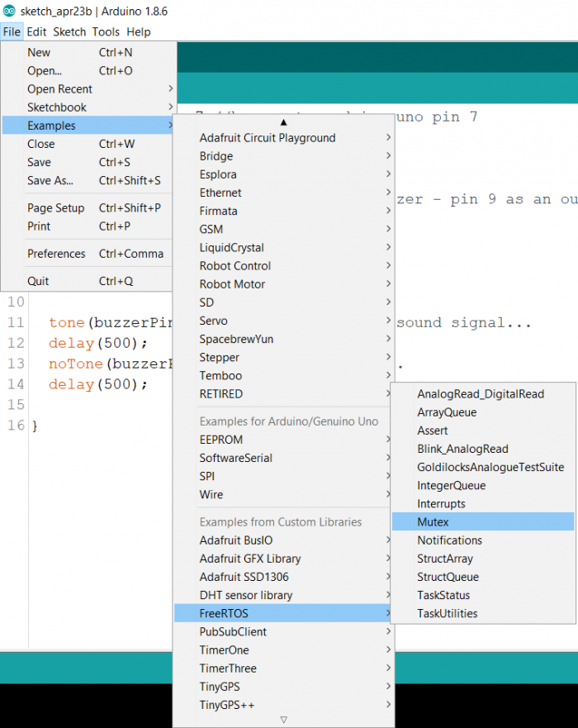Load the Assert example
This screenshot has width=578, height=728.
483,431
